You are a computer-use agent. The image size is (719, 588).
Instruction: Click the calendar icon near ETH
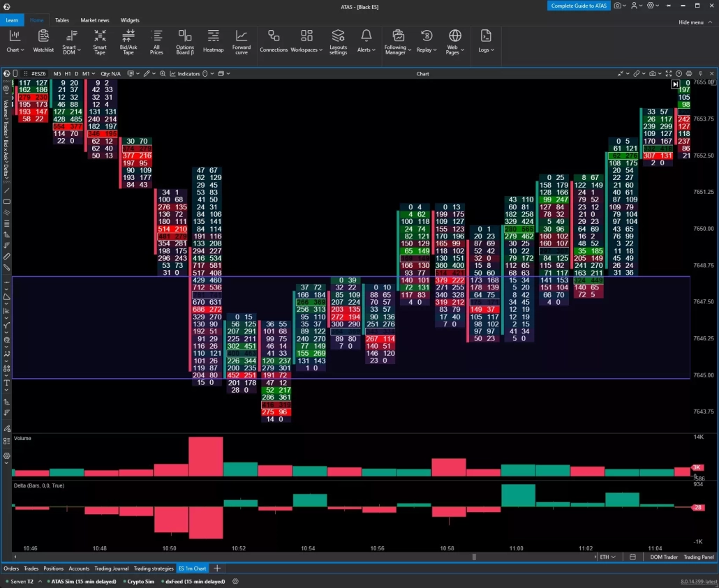(x=633, y=557)
